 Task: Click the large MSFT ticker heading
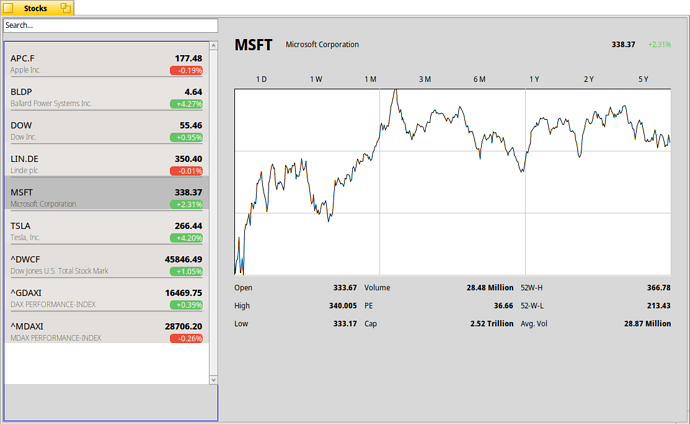click(x=253, y=45)
